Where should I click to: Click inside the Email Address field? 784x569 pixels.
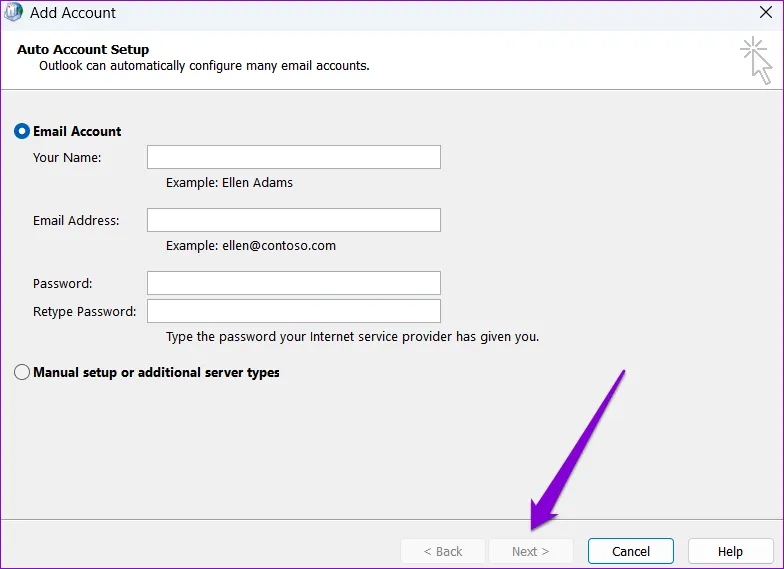(293, 220)
